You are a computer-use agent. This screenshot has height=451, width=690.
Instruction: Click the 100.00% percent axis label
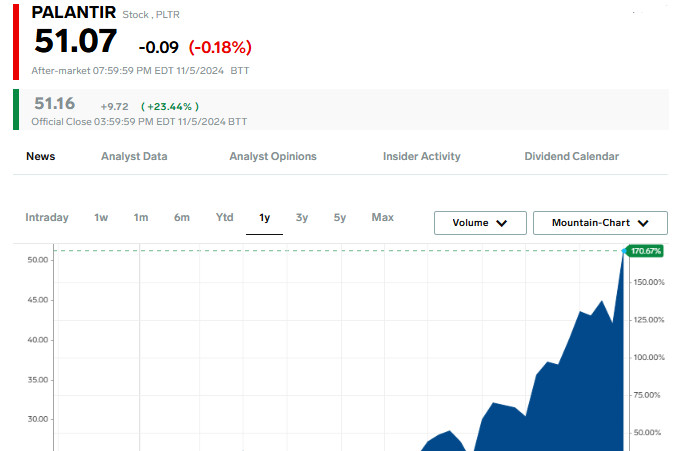(x=649, y=357)
